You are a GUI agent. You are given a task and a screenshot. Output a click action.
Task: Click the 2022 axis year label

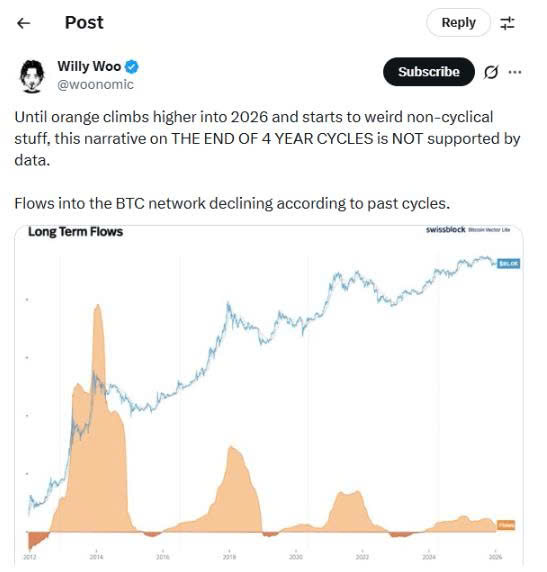point(362,557)
